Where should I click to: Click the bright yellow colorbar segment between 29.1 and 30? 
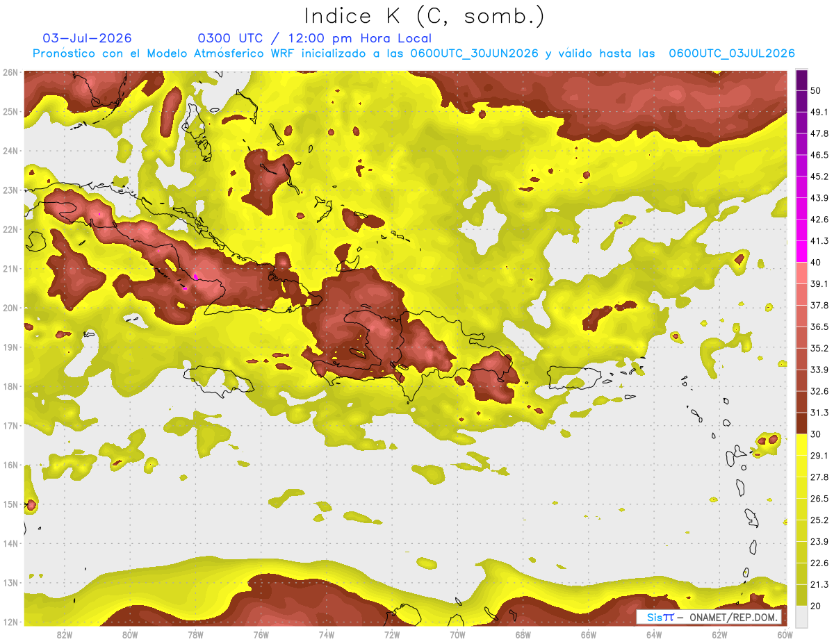point(802,445)
